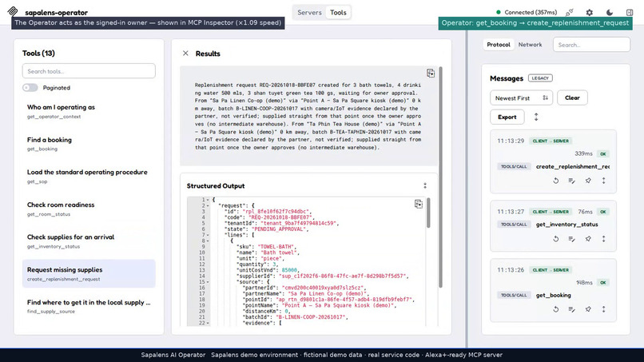644x362 pixels.
Task: Click the LEGACY badge
Action: 540,78
